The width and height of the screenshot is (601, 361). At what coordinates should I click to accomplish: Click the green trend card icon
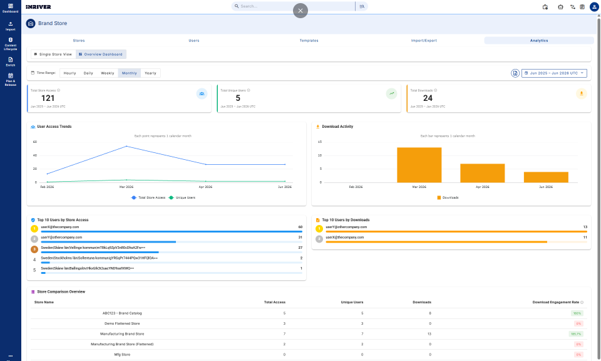click(391, 94)
